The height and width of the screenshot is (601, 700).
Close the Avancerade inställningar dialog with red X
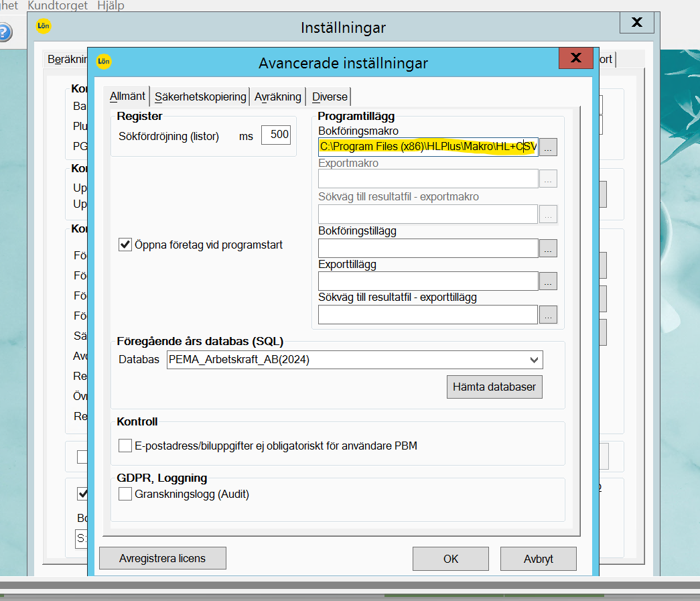point(575,58)
